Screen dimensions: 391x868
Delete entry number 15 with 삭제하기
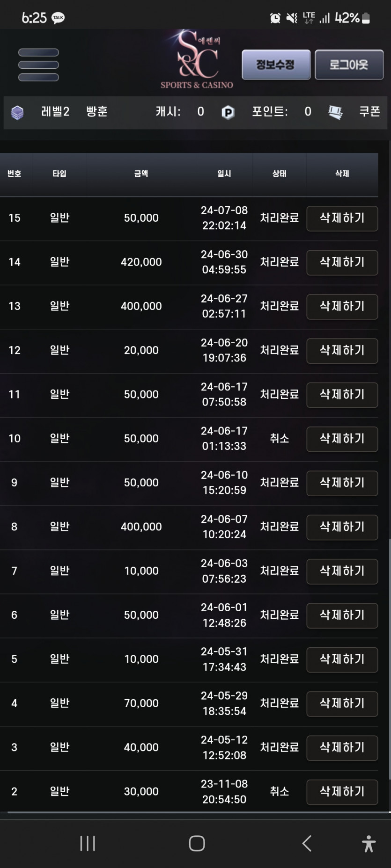pyautogui.click(x=342, y=218)
